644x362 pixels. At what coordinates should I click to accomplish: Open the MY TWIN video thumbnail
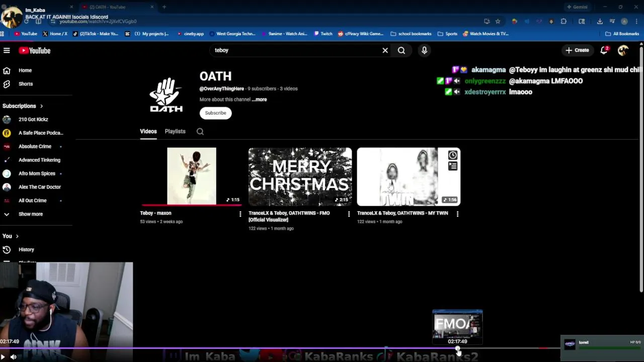[409, 176]
